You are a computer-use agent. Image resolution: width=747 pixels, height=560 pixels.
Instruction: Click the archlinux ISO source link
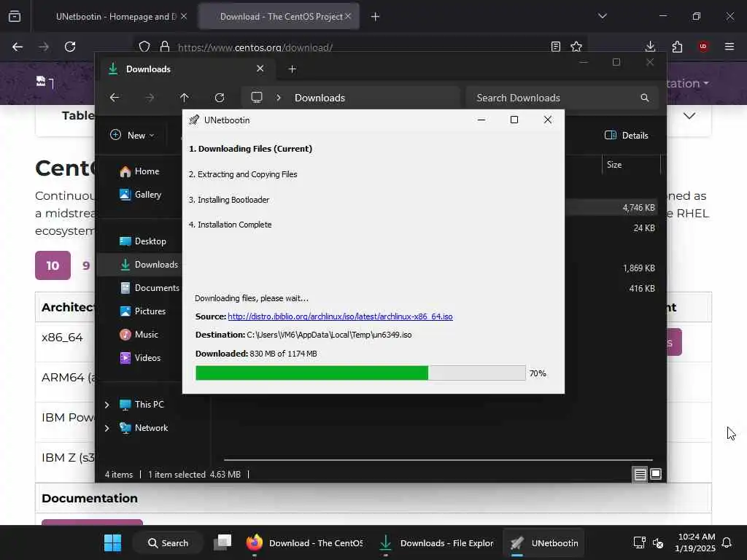(340, 316)
